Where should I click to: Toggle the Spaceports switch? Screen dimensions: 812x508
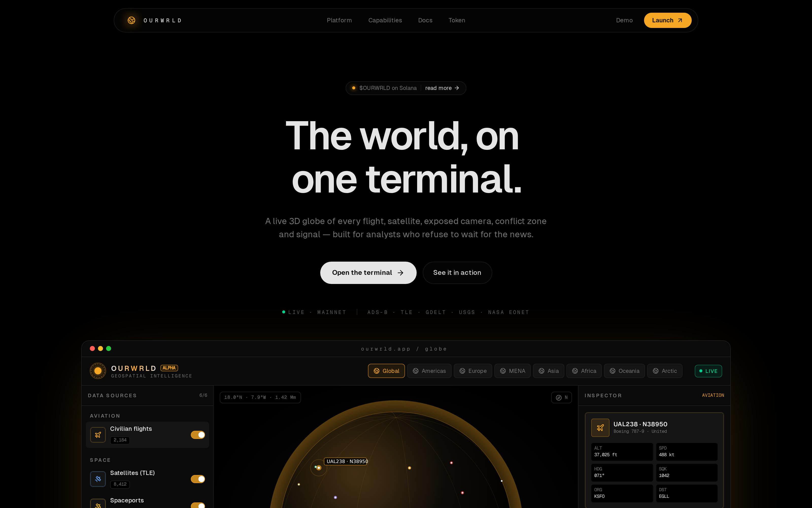pos(198,505)
